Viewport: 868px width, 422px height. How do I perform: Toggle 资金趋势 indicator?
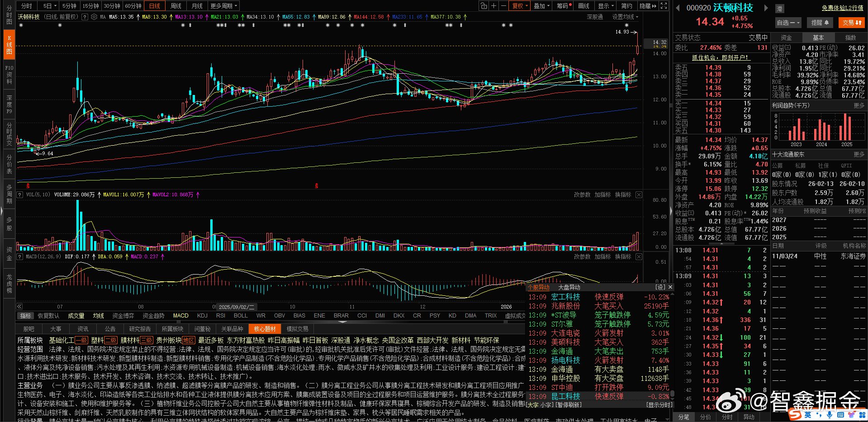[153, 316]
